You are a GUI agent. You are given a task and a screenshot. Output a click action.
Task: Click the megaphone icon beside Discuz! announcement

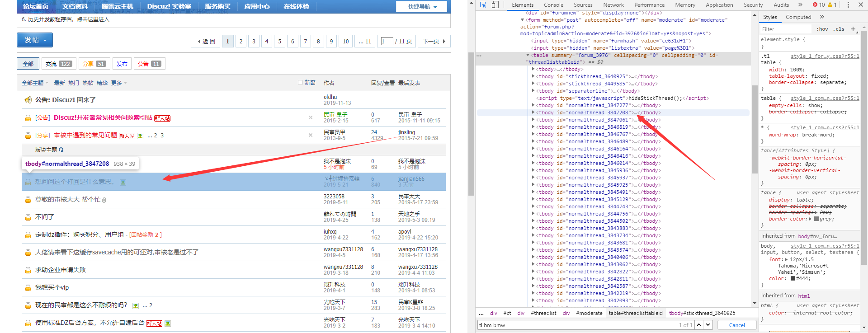(28, 100)
